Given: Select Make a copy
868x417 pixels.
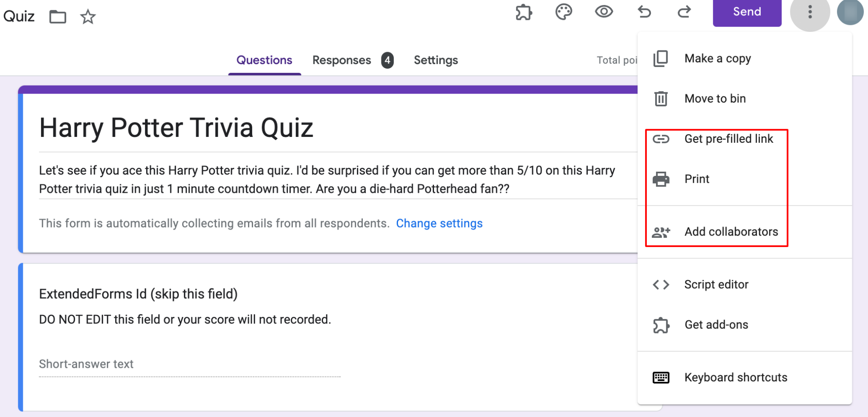Looking at the screenshot, I should 718,58.
